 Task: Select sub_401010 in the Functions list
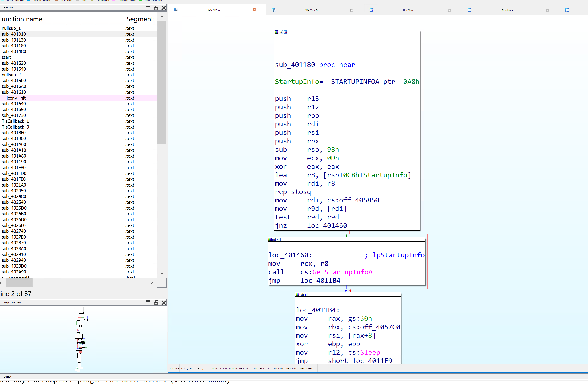point(78,34)
